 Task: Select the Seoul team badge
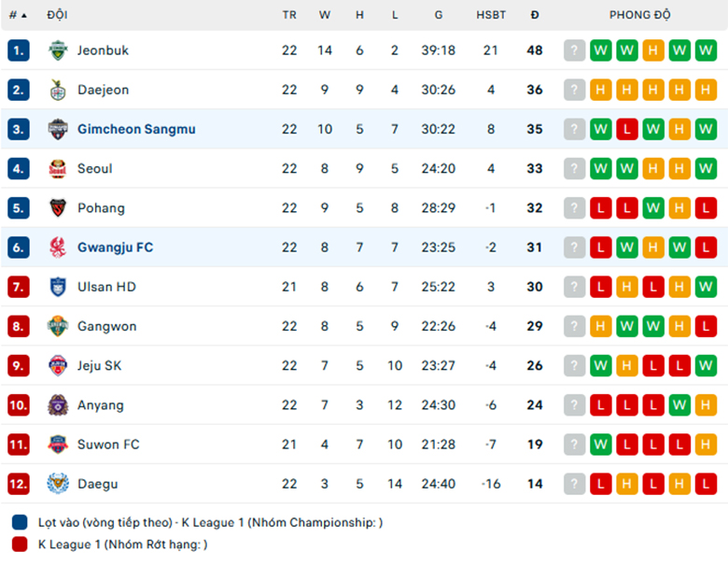click(58, 169)
